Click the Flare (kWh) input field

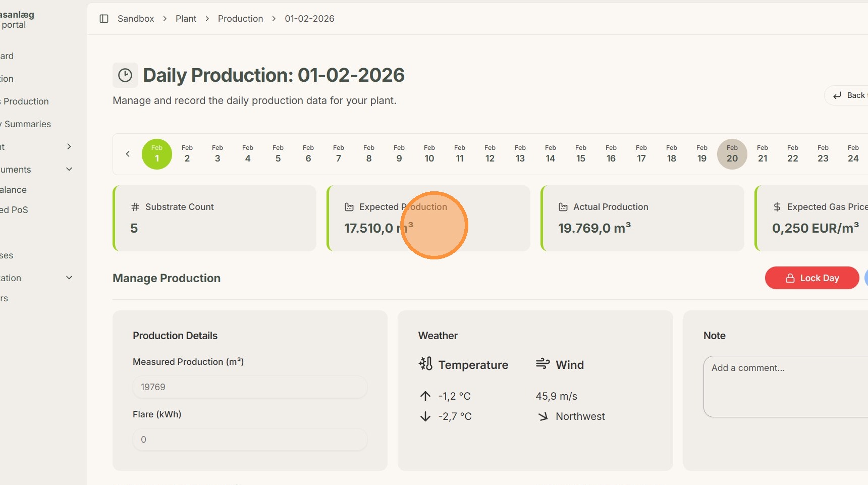[x=250, y=440]
